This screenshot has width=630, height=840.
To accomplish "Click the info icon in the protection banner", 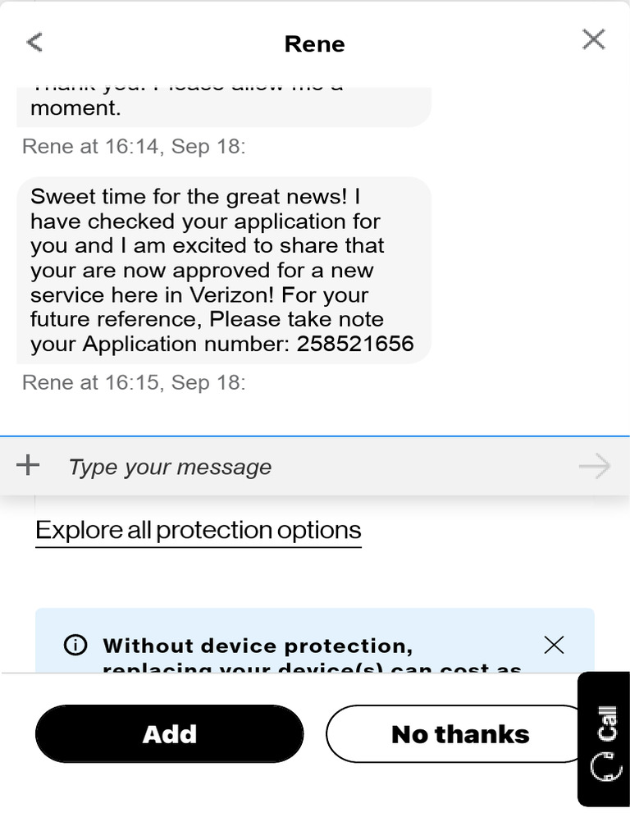I will 75,645.
